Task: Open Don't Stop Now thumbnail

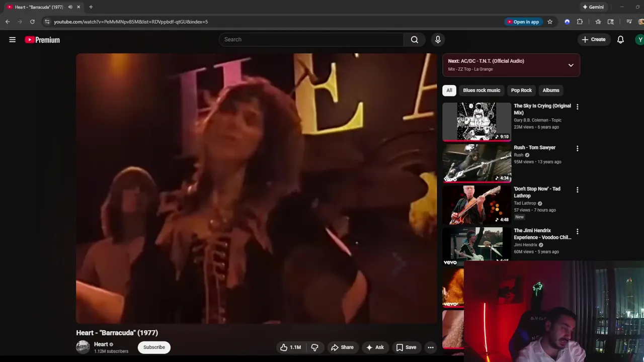Action: [x=476, y=205]
